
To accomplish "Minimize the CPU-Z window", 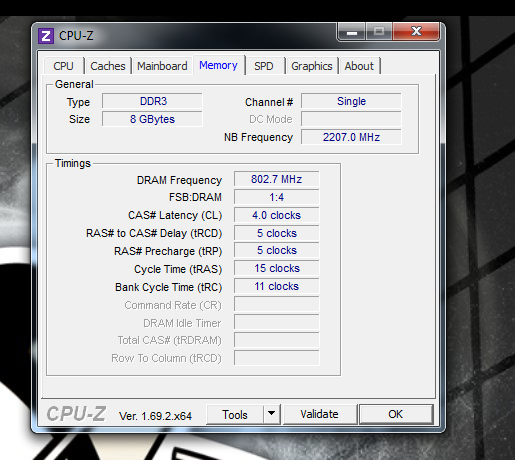I will point(352,32).
